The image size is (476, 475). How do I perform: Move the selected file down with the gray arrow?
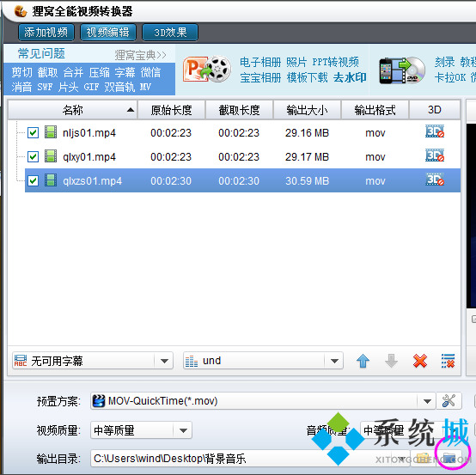(x=391, y=361)
